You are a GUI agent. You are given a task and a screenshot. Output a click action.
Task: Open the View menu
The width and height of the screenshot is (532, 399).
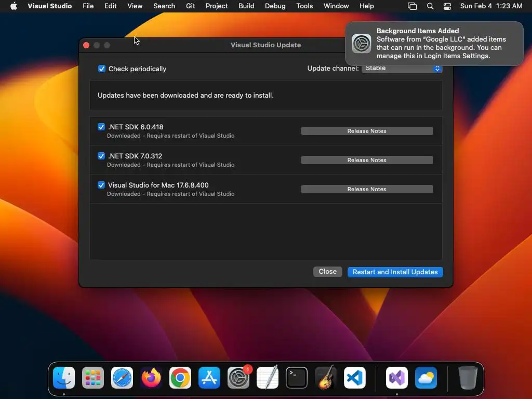[135, 6]
